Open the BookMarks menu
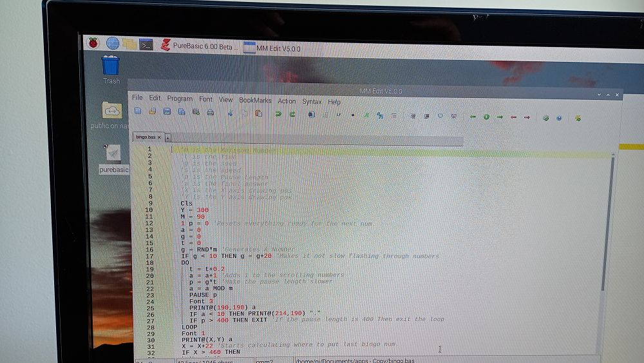 tap(255, 100)
